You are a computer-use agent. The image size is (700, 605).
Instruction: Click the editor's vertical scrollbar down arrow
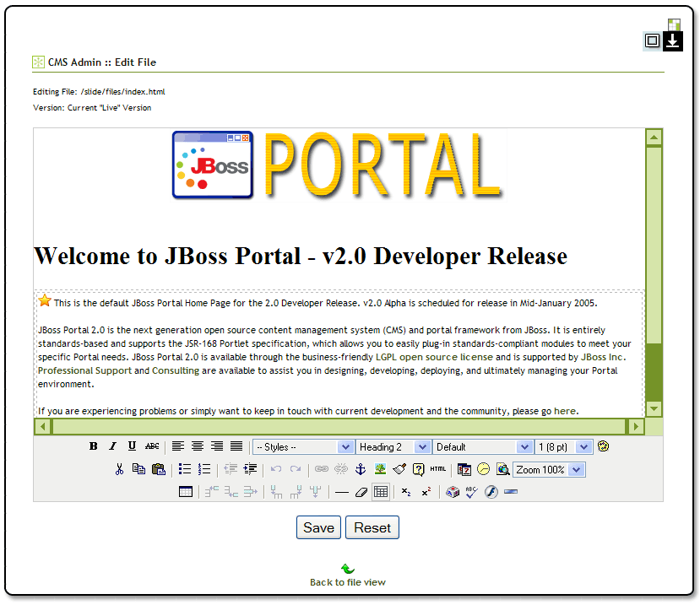pos(653,408)
